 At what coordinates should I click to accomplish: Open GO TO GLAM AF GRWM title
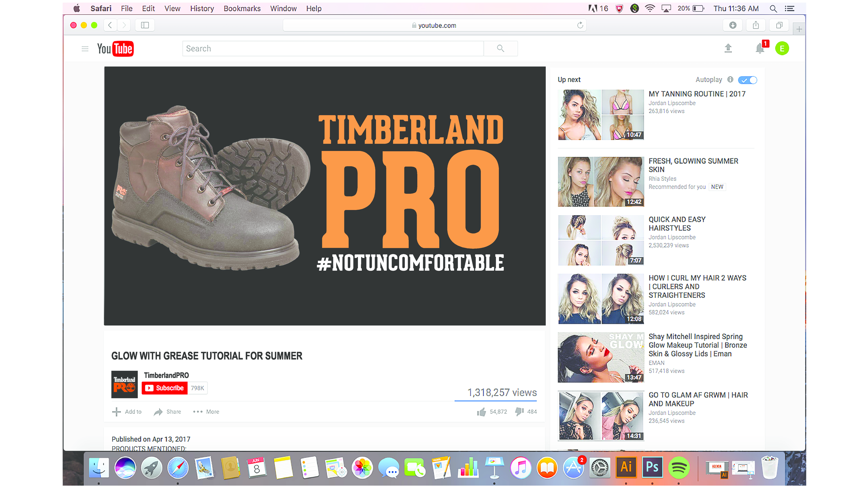[x=698, y=399]
